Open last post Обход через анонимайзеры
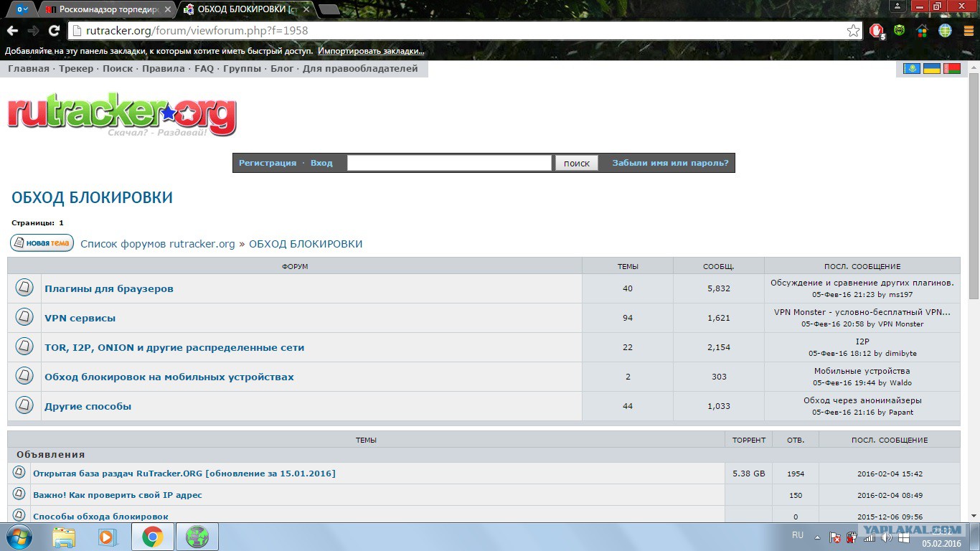Screen dimensions: 980x551 (x=862, y=400)
